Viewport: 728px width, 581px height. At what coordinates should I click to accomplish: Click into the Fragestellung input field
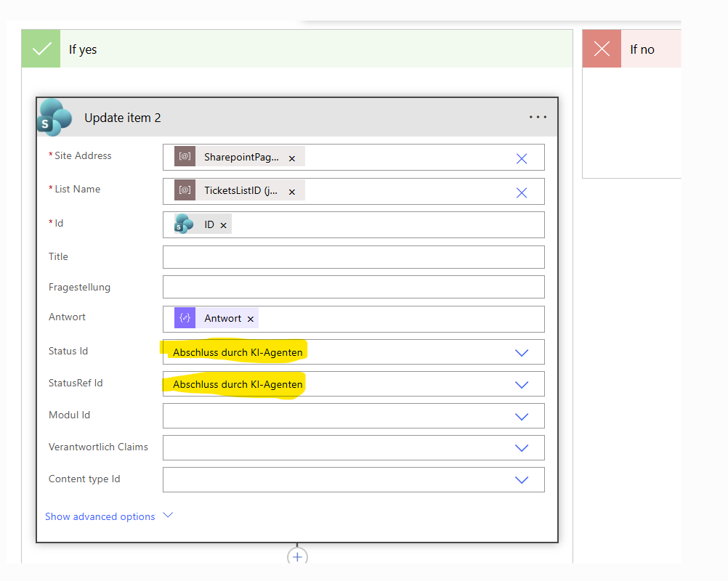pos(353,287)
